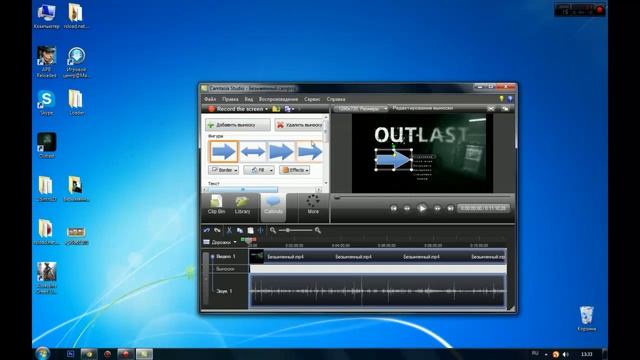Open the Fill dropdown

259,170
